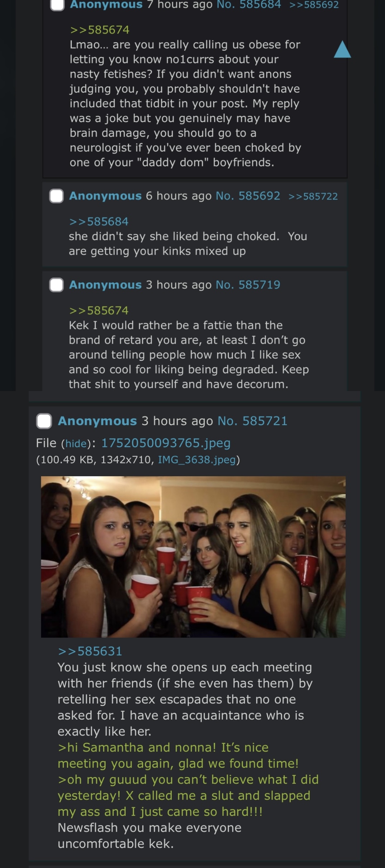Screen dimensions: 385x868
Task: Open original filename link IMG_3638.jpeg
Action: [x=197, y=460]
